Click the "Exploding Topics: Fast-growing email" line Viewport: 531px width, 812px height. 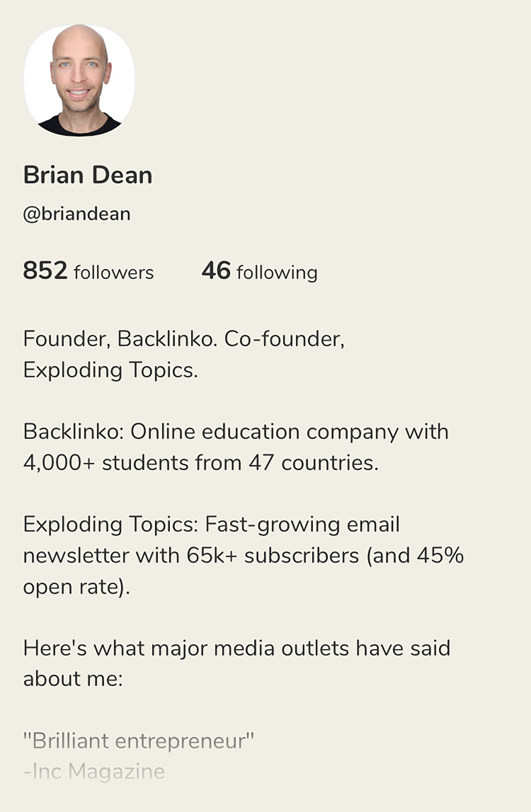point(211,525)
